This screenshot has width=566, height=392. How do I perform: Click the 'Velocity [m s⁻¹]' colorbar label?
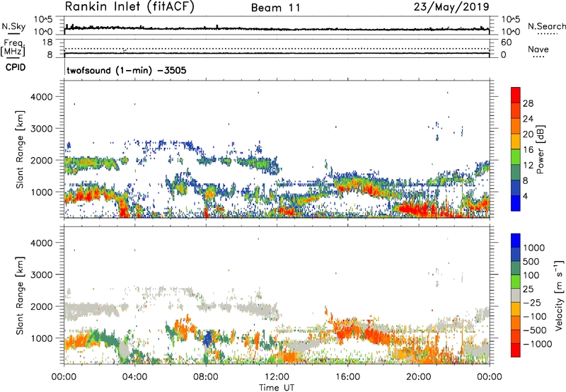559,295
